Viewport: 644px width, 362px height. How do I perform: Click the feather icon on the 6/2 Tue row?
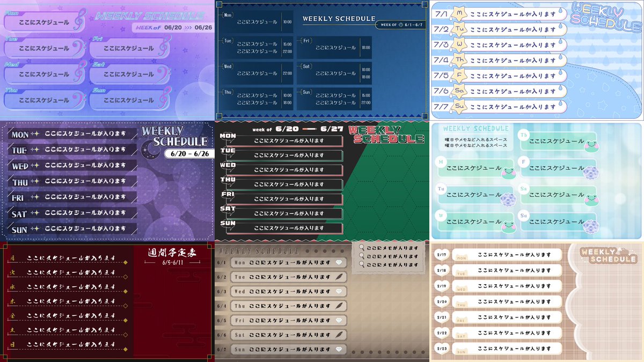pos(339,277)
